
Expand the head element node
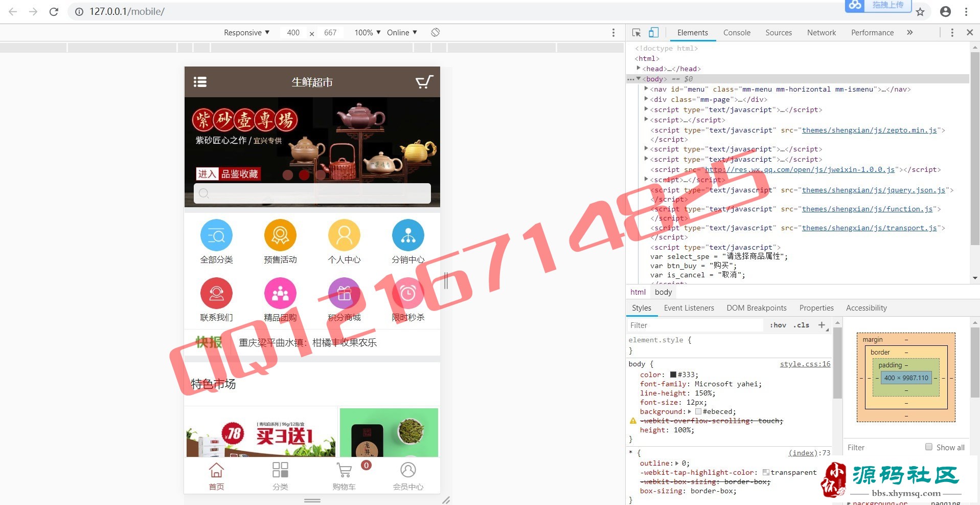click(639, 68)
